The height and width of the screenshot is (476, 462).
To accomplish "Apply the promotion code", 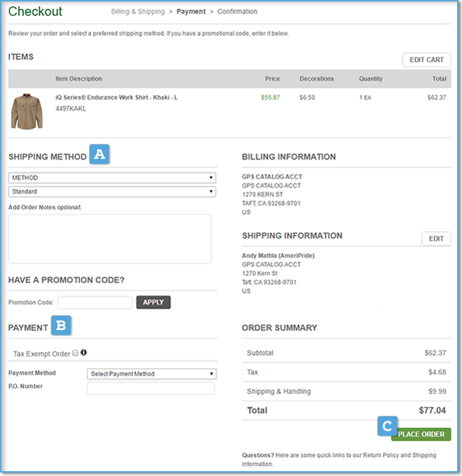I will pyautogui.click(x=153, y=302).
